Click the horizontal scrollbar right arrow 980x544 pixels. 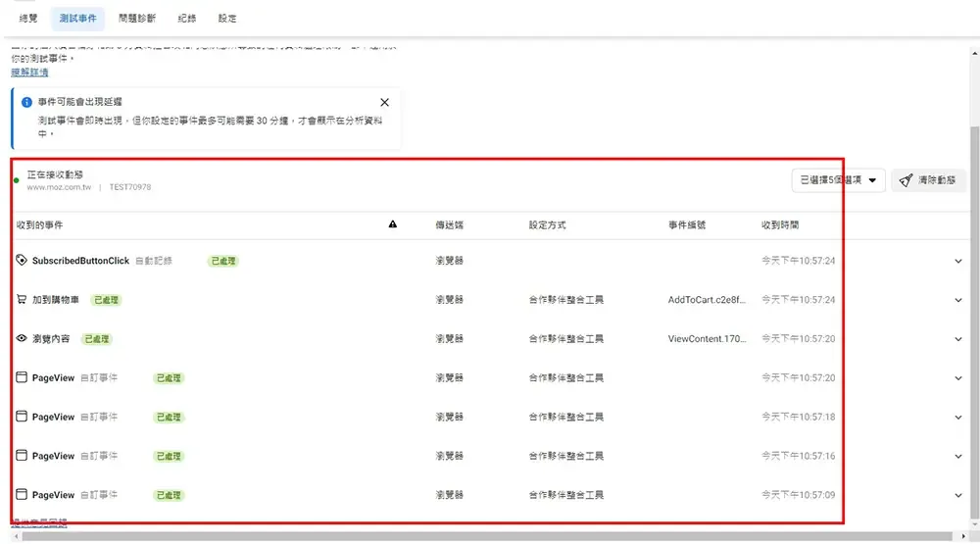click(963, 536)
